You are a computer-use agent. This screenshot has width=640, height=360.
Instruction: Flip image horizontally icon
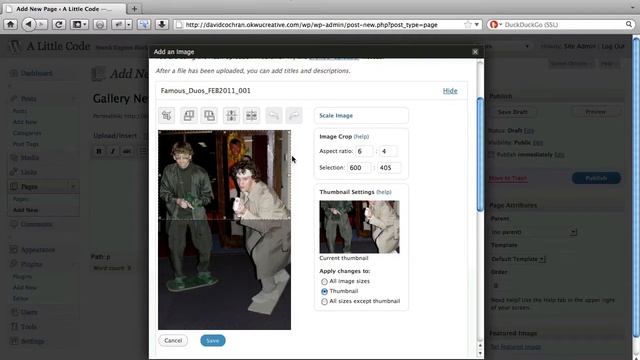coord(252,116)
